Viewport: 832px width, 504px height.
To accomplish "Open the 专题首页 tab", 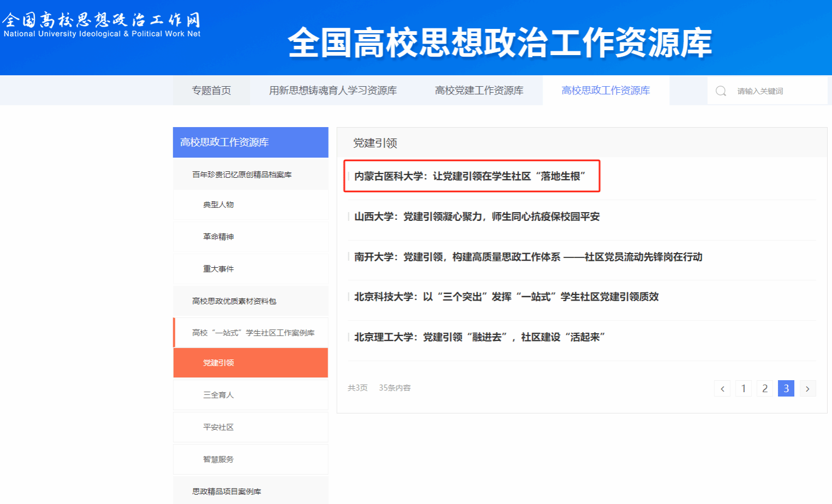I will (x=211, y=91).
